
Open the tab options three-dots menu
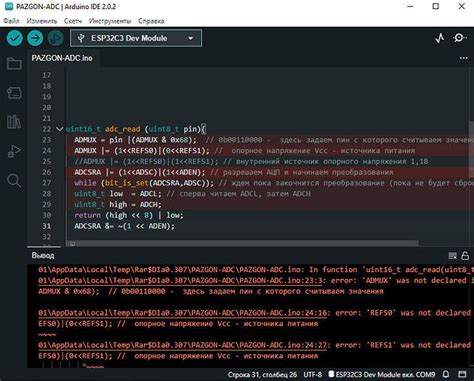point(464,58)
